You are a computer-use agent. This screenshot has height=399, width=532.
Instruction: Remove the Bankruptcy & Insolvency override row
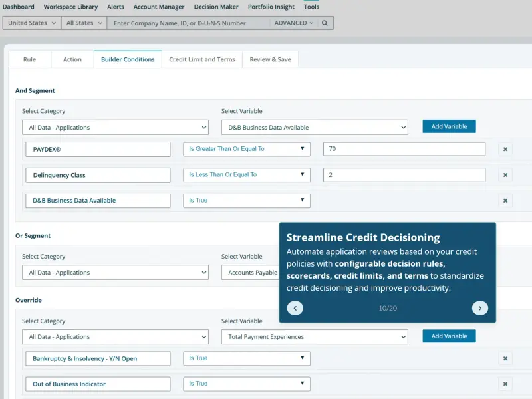click(x=505, y=358)
